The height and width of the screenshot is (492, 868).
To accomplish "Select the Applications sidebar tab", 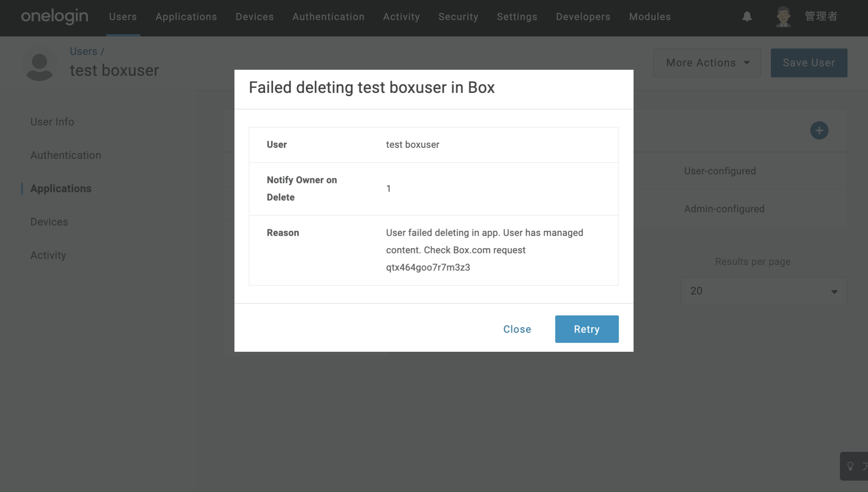I will point(61,188).
